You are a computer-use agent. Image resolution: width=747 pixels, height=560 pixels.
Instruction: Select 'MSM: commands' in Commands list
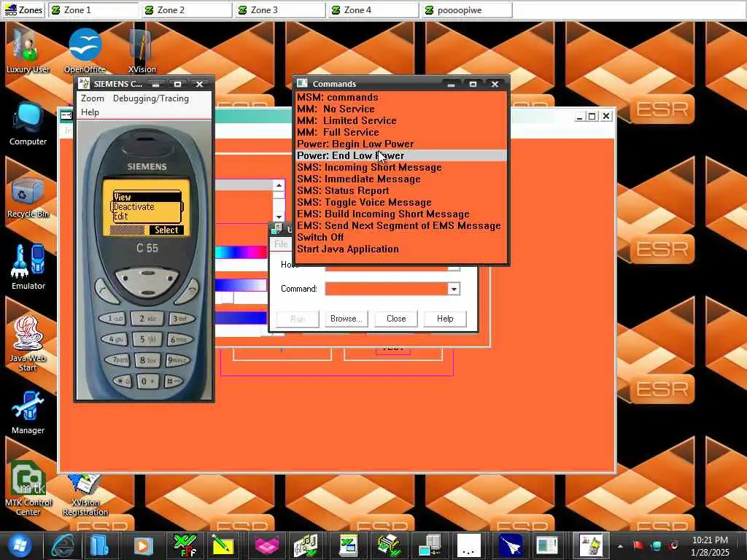(x=401, y=97)
